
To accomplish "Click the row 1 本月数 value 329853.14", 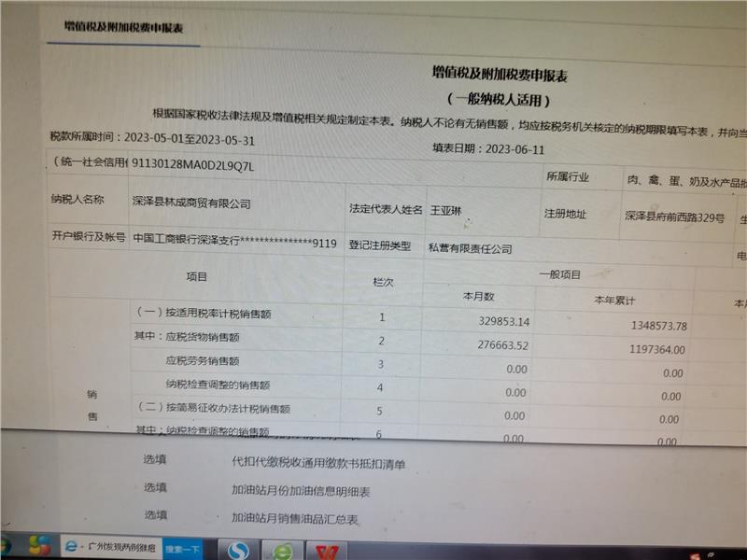I will (496, 322).
